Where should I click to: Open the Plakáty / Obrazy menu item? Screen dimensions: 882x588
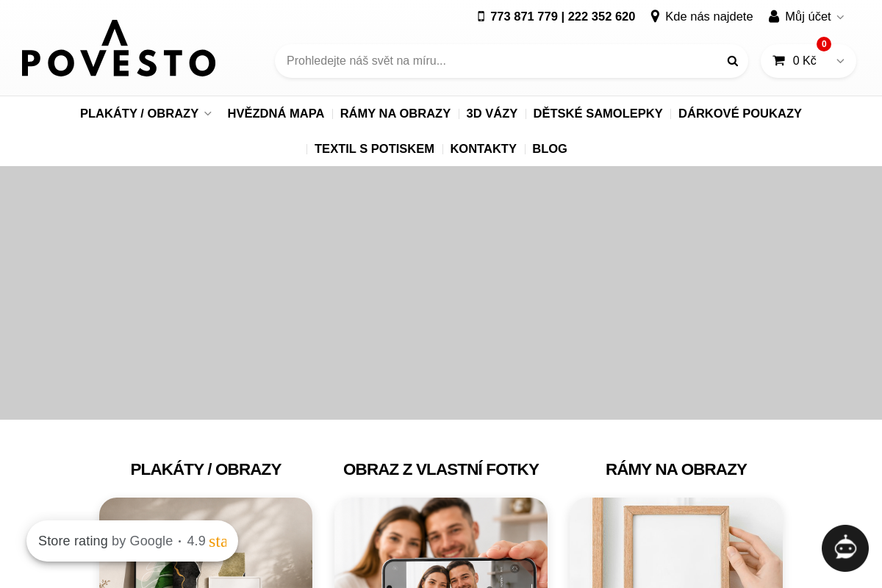tap(139, 114)
